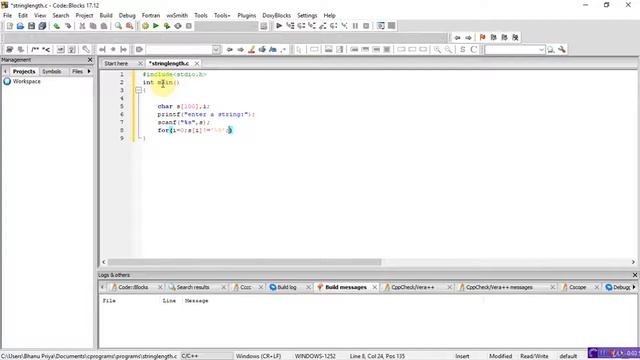This screenshot has height=360, width=640.
Task: Switch to the Files management tab
Action: tap(77, 71)
